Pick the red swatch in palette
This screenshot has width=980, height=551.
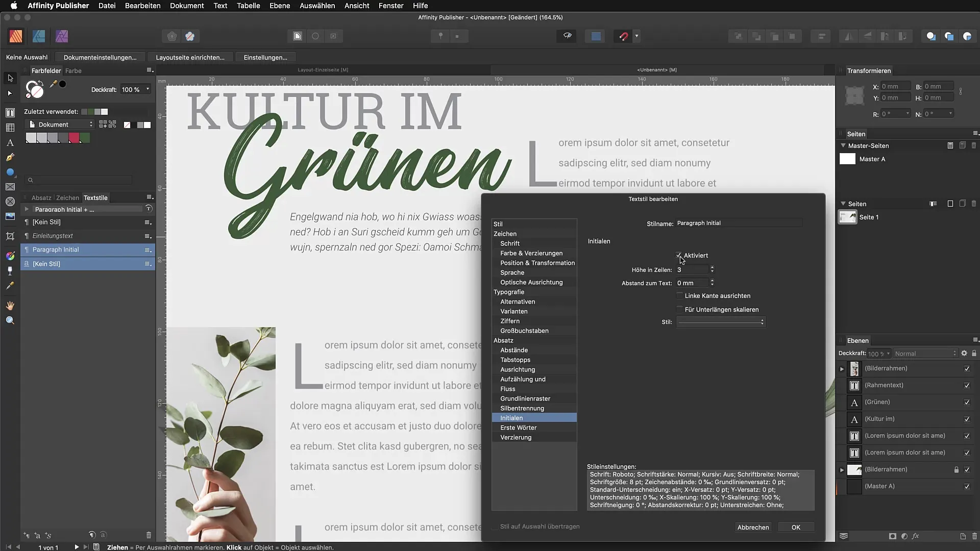tap(74, 138)
